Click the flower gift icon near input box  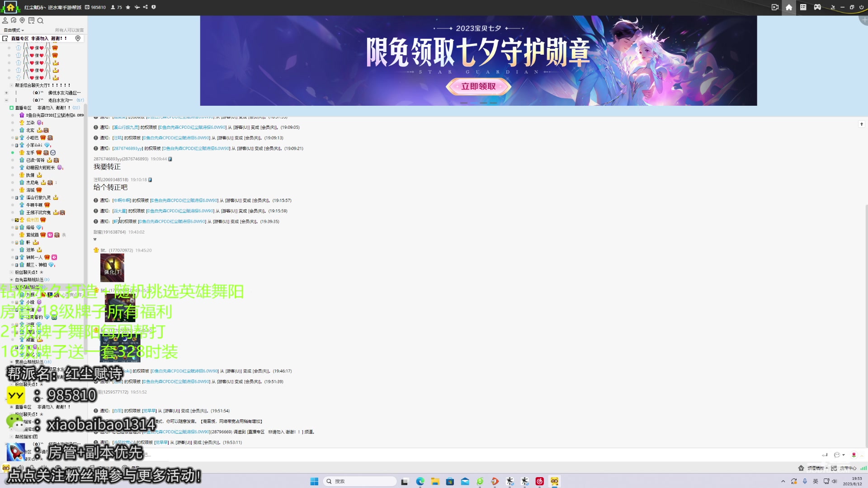click(x=854, y=455)
